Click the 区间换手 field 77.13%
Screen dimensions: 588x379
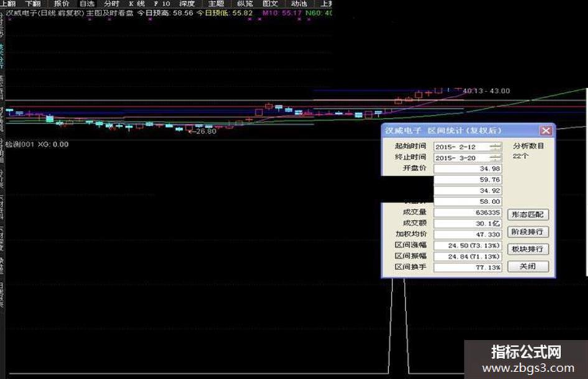click(468, 267)
